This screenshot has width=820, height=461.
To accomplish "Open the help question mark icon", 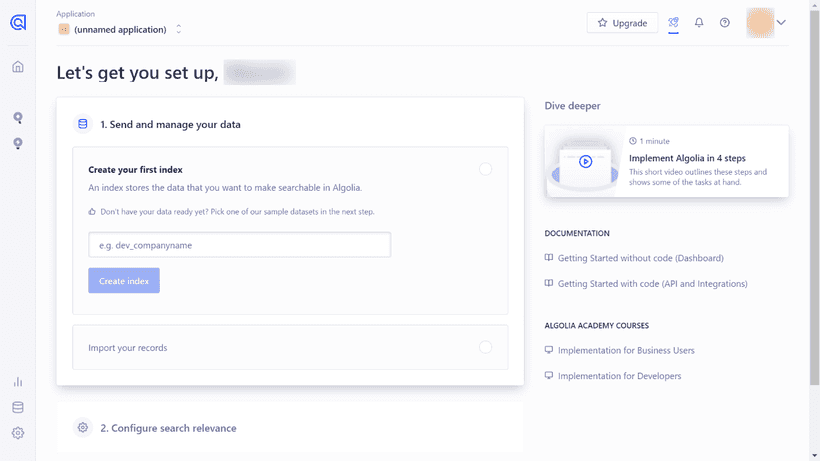I will pyautogui.click(x=724, y=22).
